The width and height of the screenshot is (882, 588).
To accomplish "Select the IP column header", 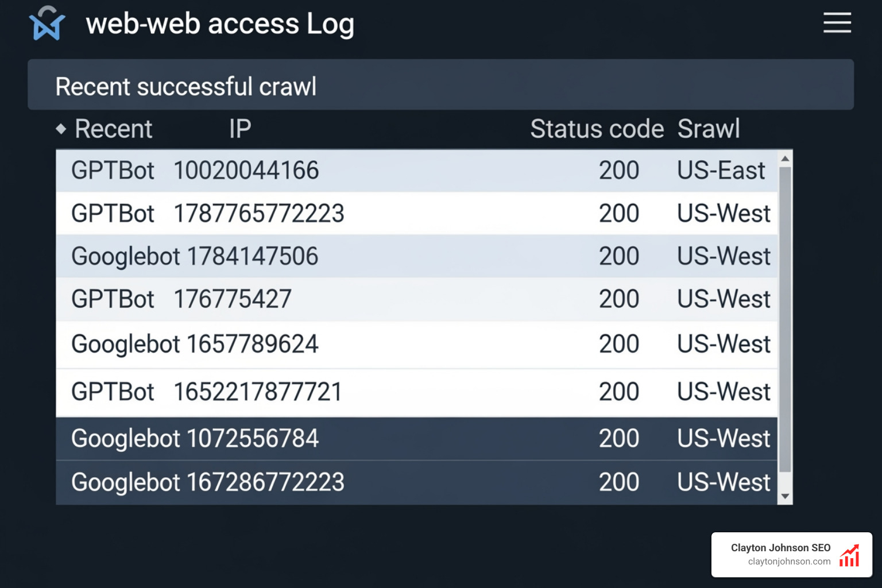I will click(239, 129).
